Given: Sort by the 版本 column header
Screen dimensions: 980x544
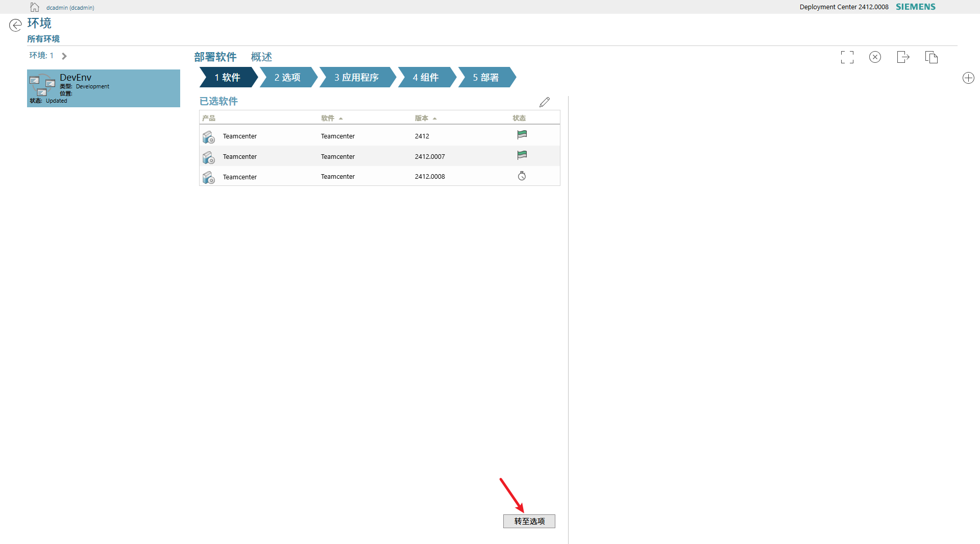Looking at the screenshot, I should pyautogui.click(x=422, y=118).
